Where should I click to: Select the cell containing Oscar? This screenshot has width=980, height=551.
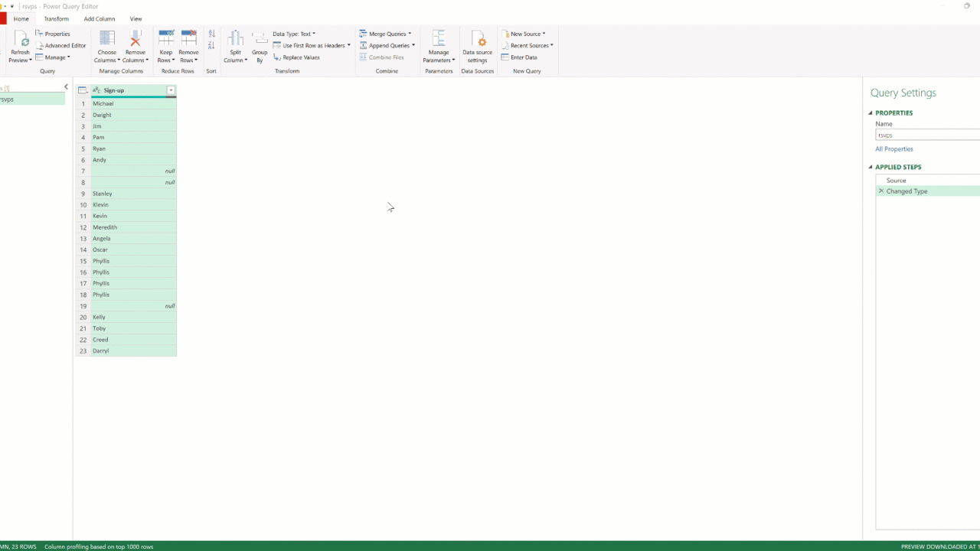point(134,249)
